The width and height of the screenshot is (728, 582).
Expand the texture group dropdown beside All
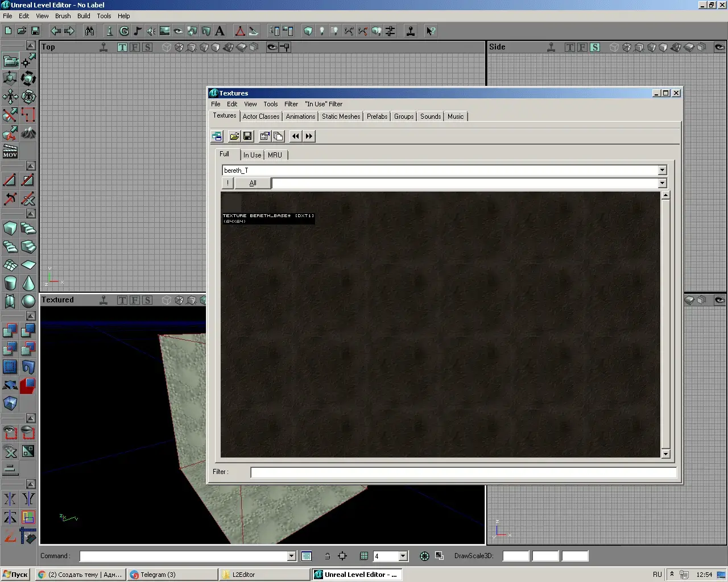pyautogui.click(x=662, y=183)
